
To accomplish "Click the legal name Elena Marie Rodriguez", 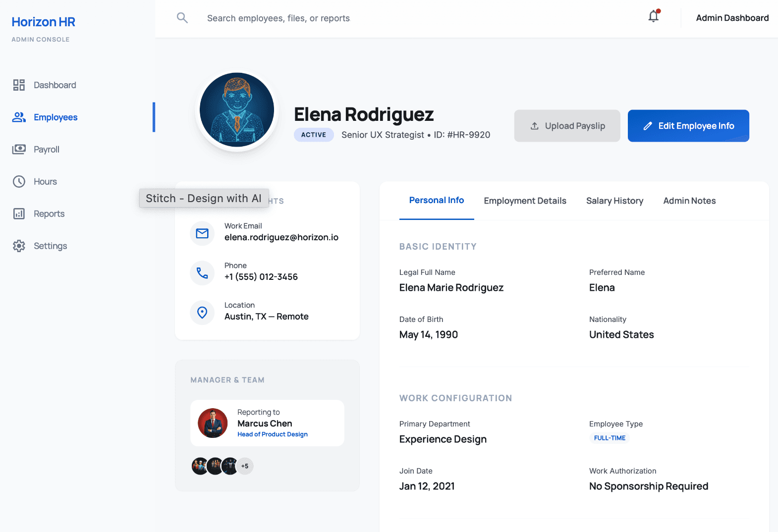I will click(x=451, y=288).
